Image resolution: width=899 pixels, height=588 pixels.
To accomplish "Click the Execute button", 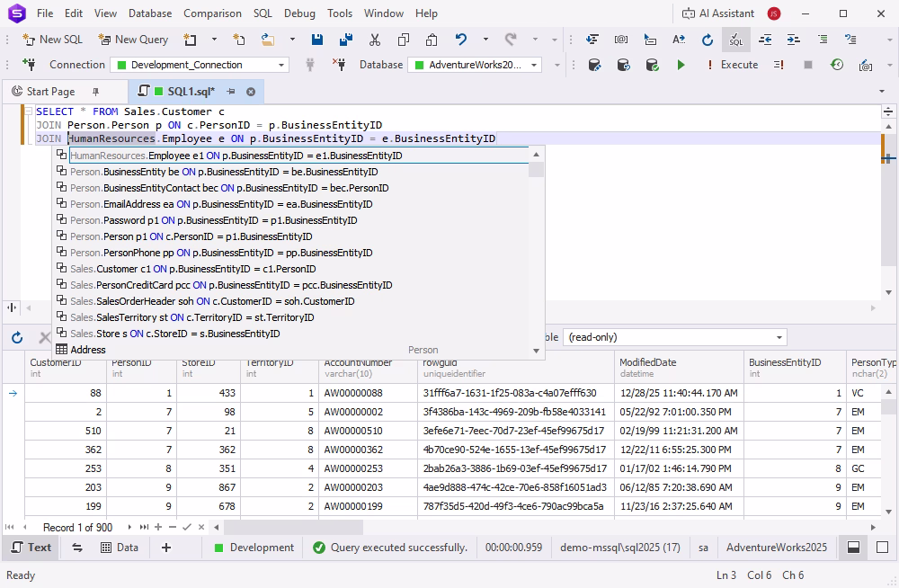I will [732, 65].
